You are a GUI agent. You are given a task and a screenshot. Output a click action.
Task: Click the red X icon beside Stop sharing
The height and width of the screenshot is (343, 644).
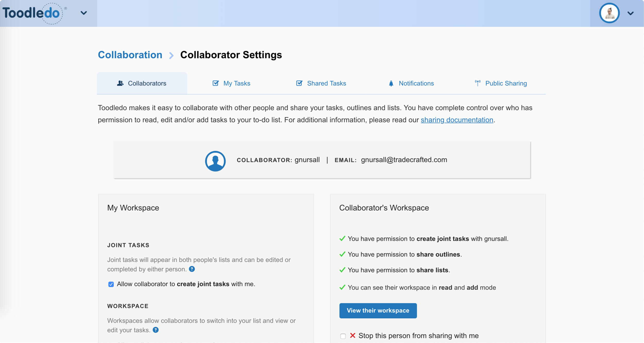click(x=353, y=336)
